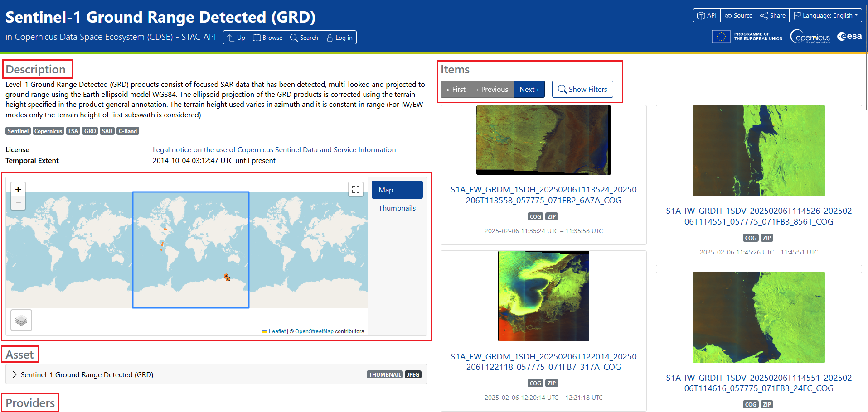This screenshot has width=868, height=412.
Task: Open thumbnail of item ending 317A_COG
Action: [x=543, y=296]
